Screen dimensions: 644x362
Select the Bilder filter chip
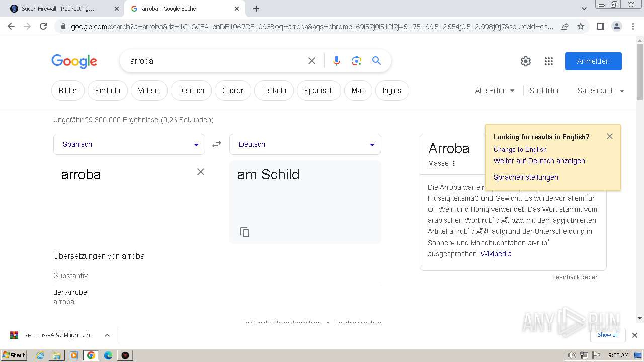coord(68,90)
